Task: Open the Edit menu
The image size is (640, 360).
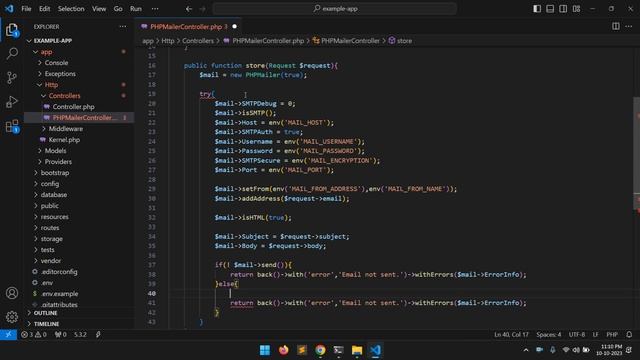Action: (44, 9)
